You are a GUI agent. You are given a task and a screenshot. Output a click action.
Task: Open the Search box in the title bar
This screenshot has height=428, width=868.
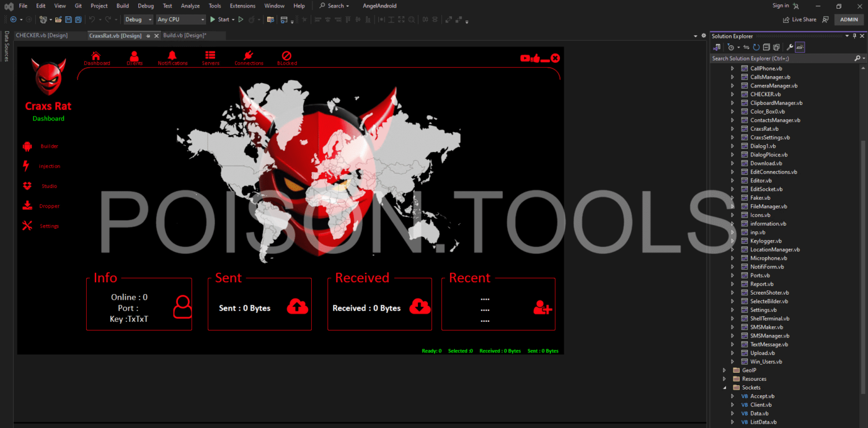click(x=334, y=6)
